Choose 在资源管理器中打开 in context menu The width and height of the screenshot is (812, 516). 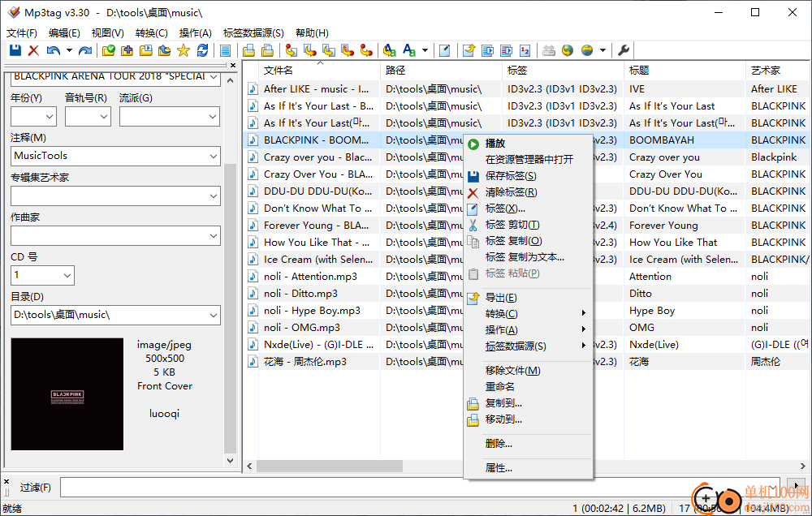point(529,159)
